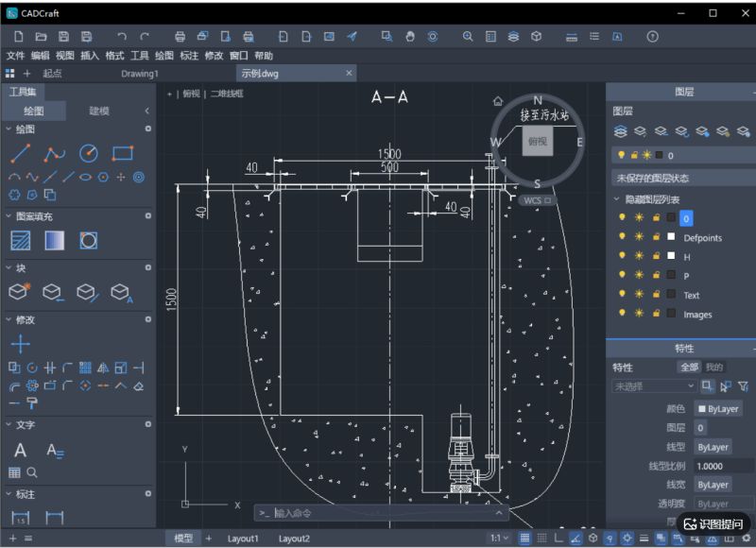Choose the Boundary fill tool
This screenshot has height=548, width=756.
click(88, 241)
